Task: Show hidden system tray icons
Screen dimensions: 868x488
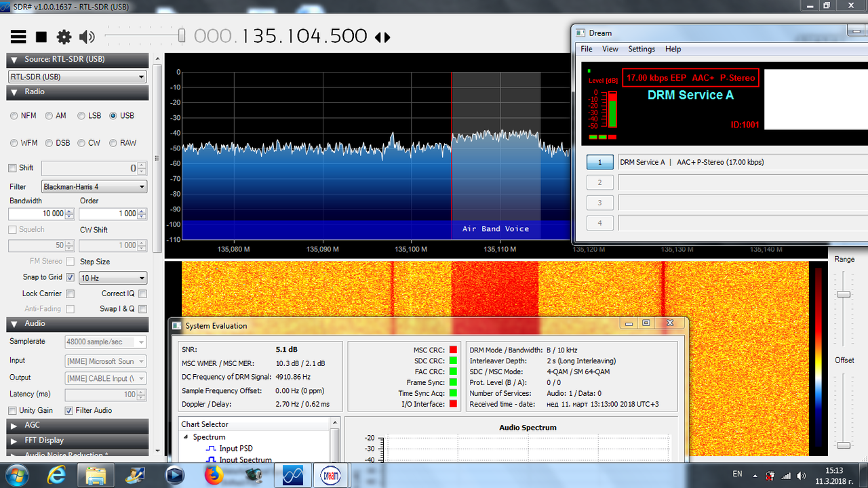Action: (755, 475)
